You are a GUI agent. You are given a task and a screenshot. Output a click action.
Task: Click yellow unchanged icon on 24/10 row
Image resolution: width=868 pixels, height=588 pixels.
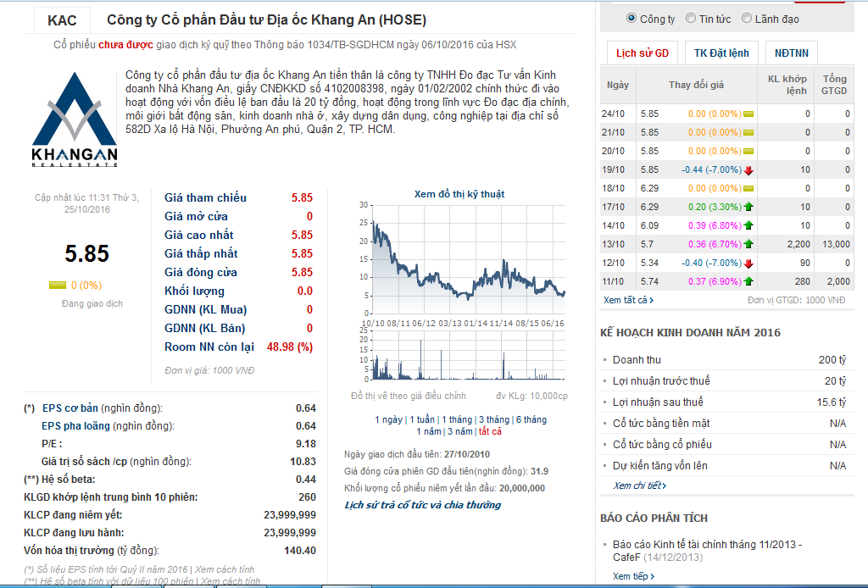748,114
